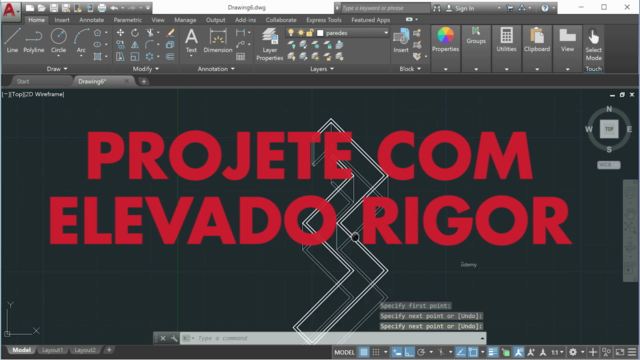Image resolution: width=640 pixels, height=360 pixels.
Task: Click the TOP face of ViewCube
Action: [609, 129]
